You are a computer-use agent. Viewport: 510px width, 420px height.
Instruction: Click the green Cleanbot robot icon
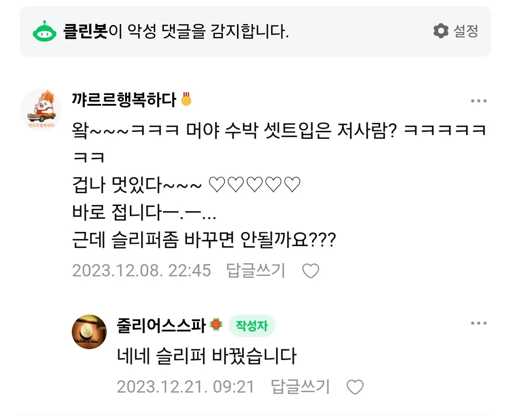tap(44, 32)
